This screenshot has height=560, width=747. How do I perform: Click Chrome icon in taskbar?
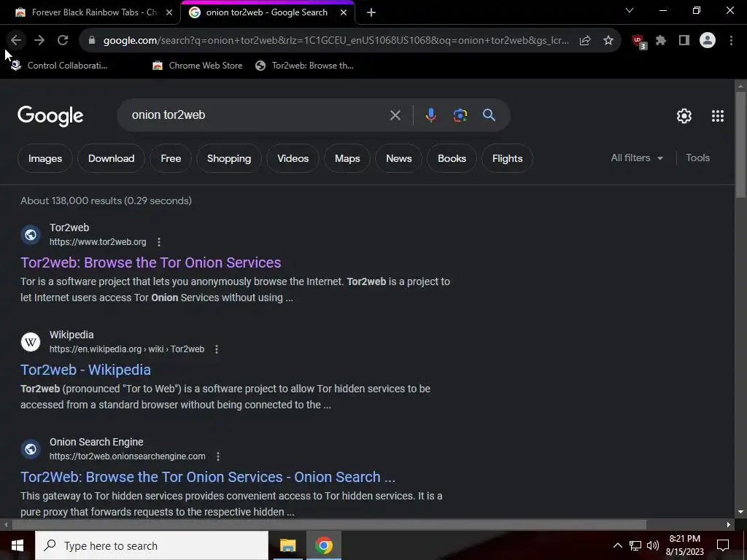[323, 545]
